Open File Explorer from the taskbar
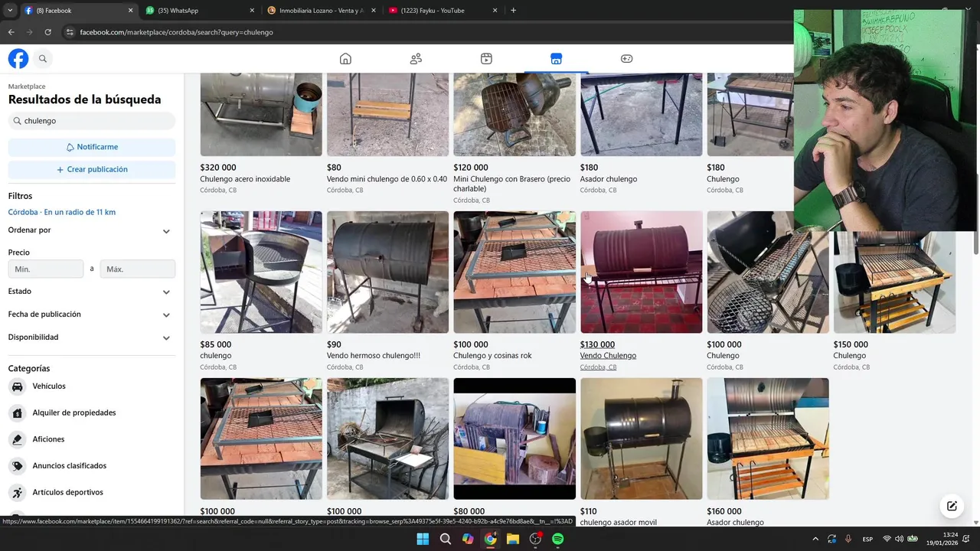The image size is (980, 551). pos(513,539)
